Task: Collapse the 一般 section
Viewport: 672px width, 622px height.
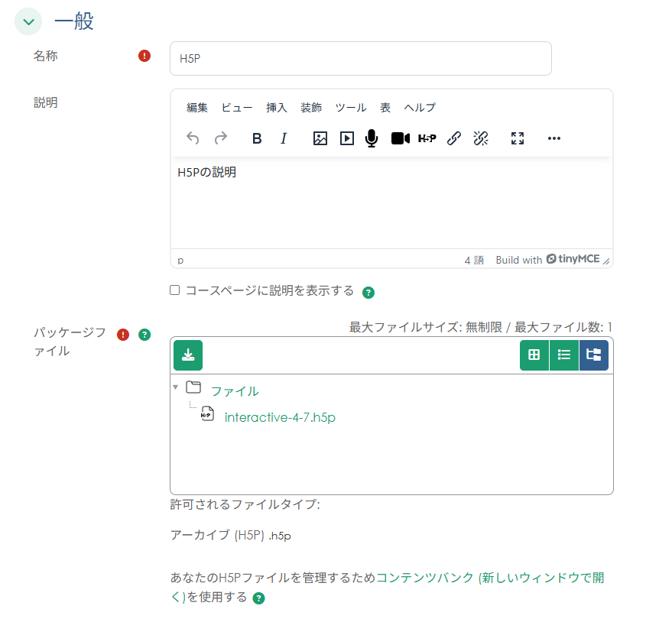Action: [28, 21]
